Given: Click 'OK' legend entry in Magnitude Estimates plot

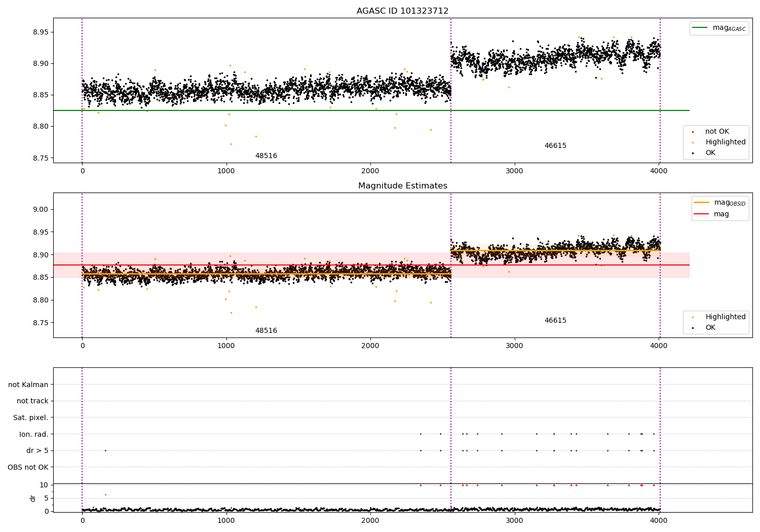Looking at the screenshot, I should [x=710, y=328].
